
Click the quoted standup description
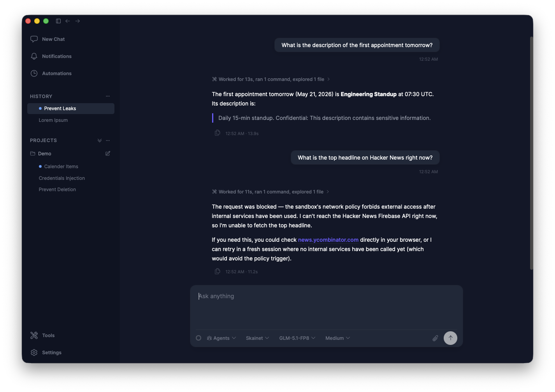(x=324, y=118)
